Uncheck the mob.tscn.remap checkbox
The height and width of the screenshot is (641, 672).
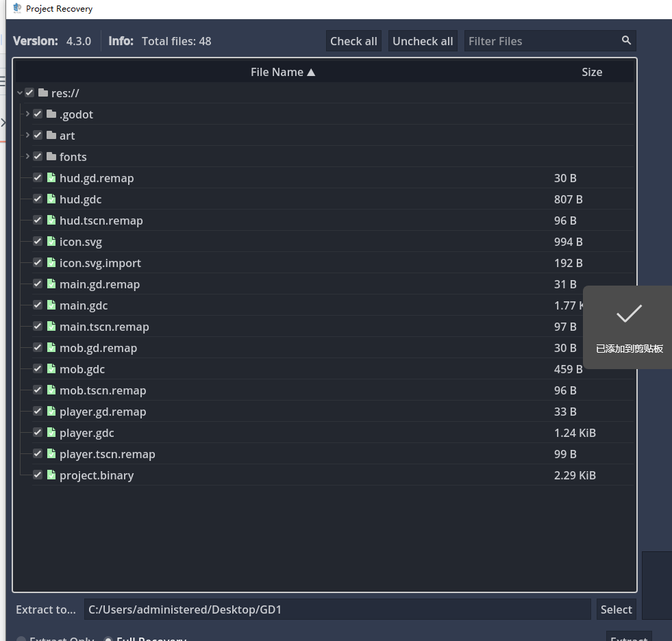point(38,390)
